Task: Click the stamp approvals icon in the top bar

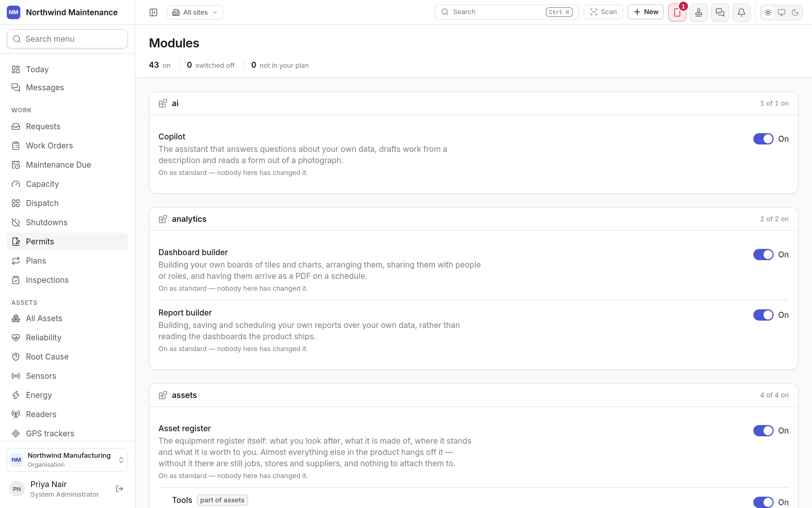Action: [x=698, y=12]
